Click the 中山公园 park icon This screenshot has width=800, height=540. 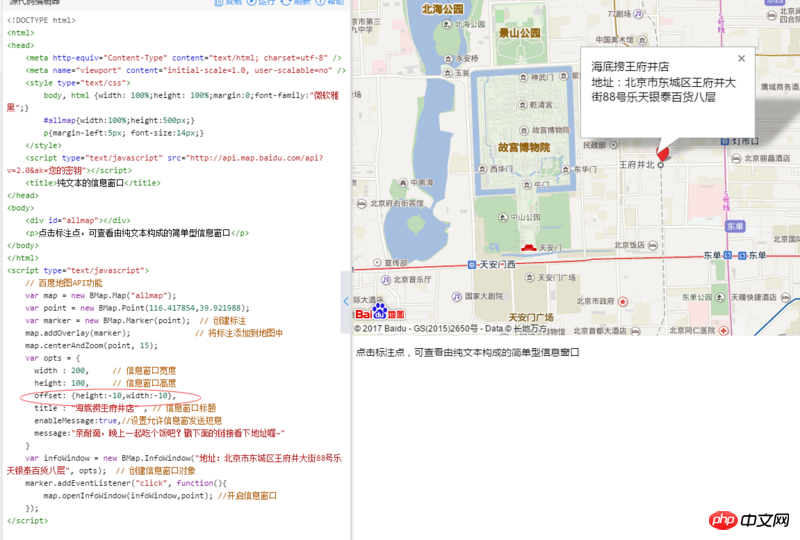(503, 217)
